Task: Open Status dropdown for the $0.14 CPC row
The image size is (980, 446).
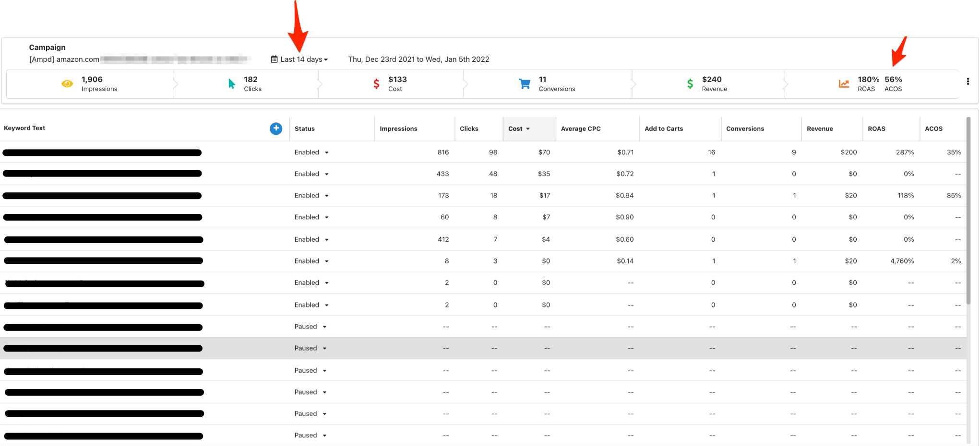Action: pos(311,261)
